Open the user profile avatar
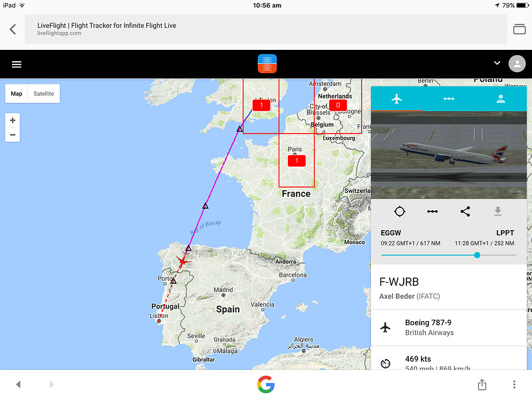This screenshot has height=399, width=532. point(517,64)
